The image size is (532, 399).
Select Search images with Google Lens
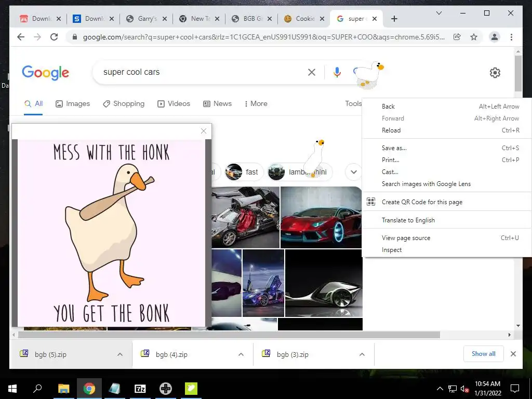(447, 184)
